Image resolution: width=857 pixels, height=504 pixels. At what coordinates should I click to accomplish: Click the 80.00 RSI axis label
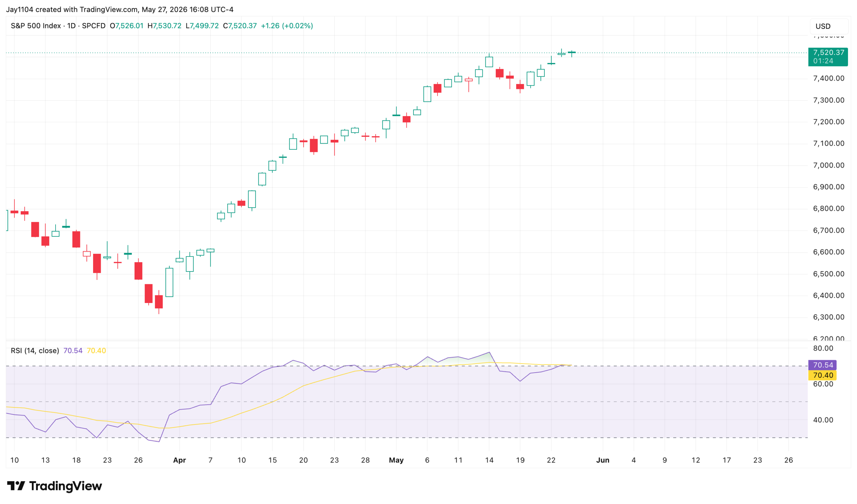pyautogui.click(x=823, y=348)
